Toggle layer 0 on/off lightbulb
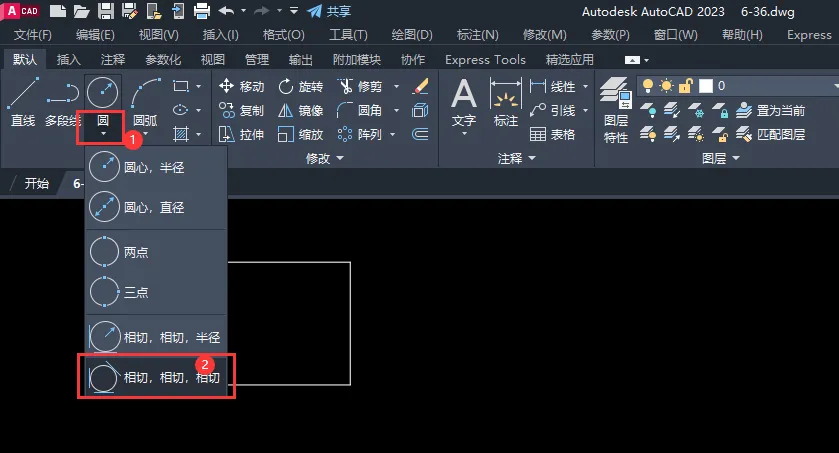This screenshot has width=839, height=453. click(648, 86)
